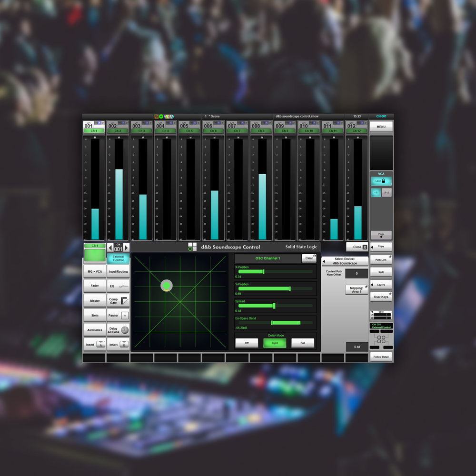Image resolution: width=476 pixels, height=476 pixels.
Task: Click the Clear button
Action: coord(309,258)
